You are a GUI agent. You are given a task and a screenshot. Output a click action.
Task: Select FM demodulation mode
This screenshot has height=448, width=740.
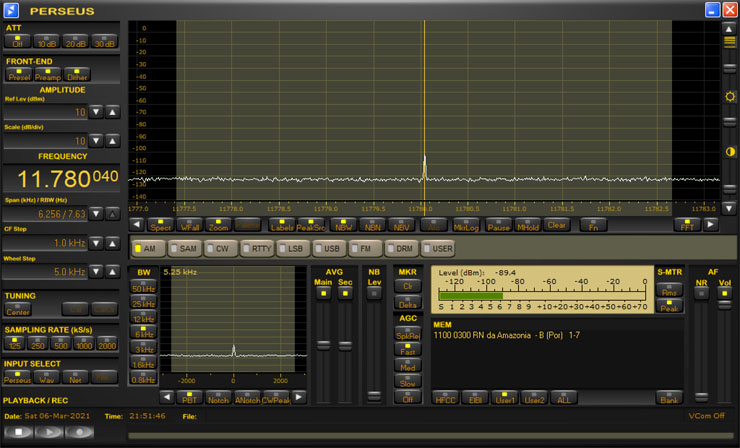(x=365, y=248)
